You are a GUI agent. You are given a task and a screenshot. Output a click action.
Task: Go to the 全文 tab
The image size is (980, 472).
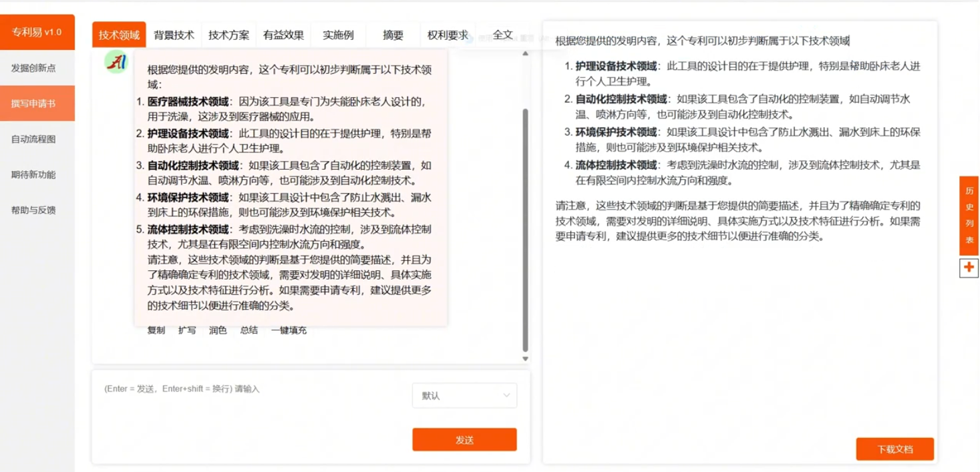click(x=503, y=35)
